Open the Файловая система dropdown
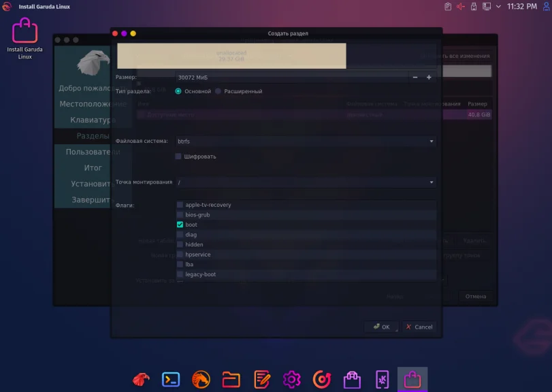The image size is (552, 392). (431, 142)
